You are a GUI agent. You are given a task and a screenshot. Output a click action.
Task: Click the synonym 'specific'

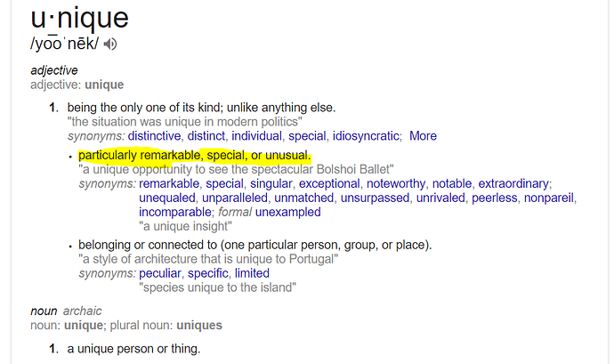207,273
